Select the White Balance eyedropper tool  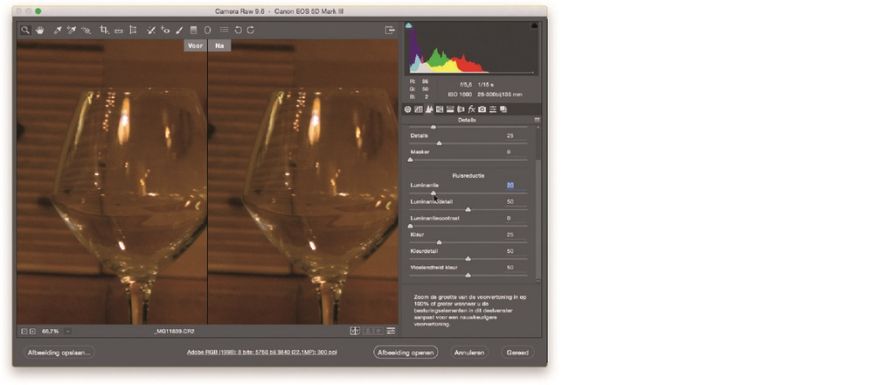(57, 30)
